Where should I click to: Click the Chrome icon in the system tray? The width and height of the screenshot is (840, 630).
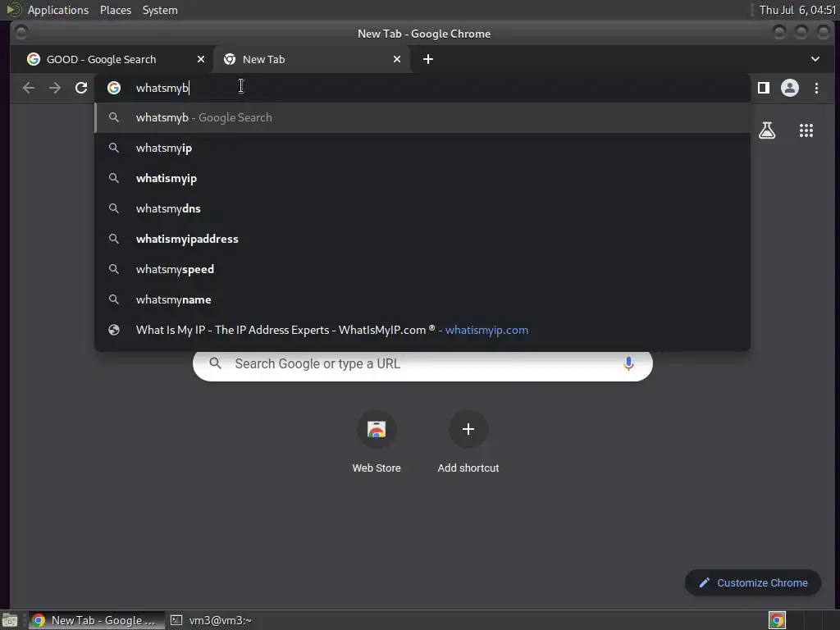pos(777,620)
